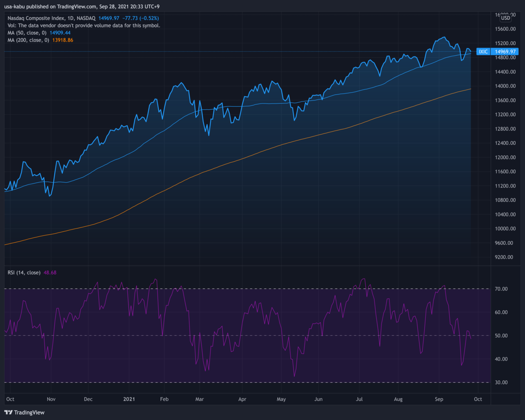Screen dimensions: 525x420
Task: Click the RSI 40.00 axis label
Action: click(501, 359)
